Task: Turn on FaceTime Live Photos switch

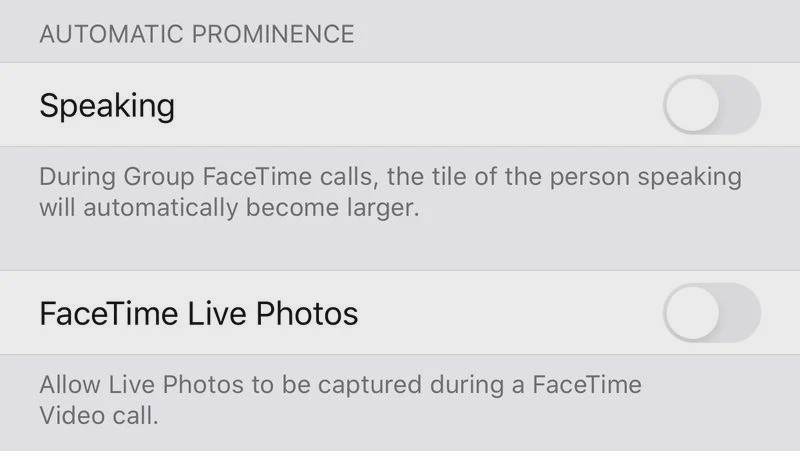Action: pos(712,313)
